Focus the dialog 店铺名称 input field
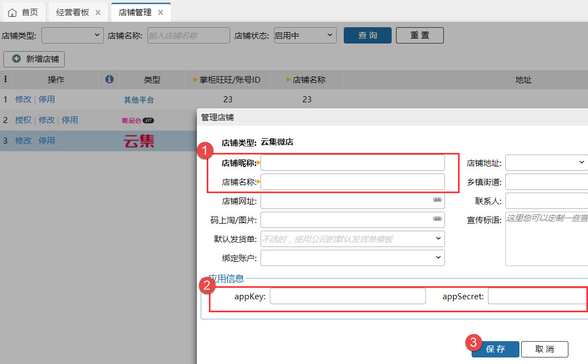Screen dimensions: 588x364 [352, 182]
